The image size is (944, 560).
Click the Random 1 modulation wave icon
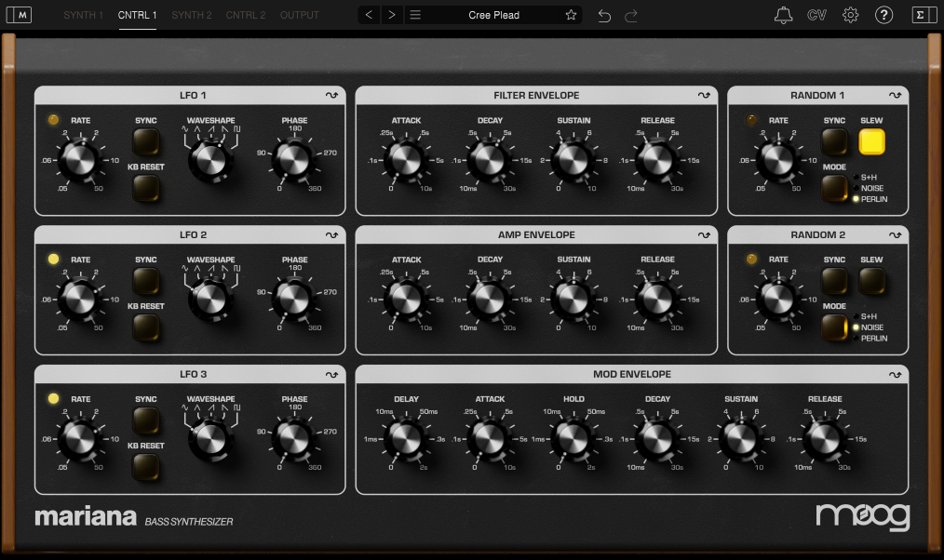(x=896, y=95)
